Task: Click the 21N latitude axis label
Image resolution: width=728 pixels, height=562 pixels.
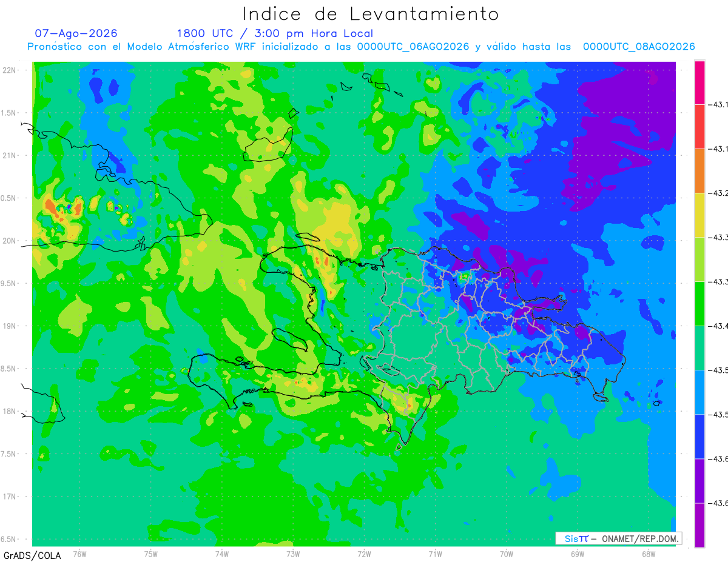Action: pos(10,155)
